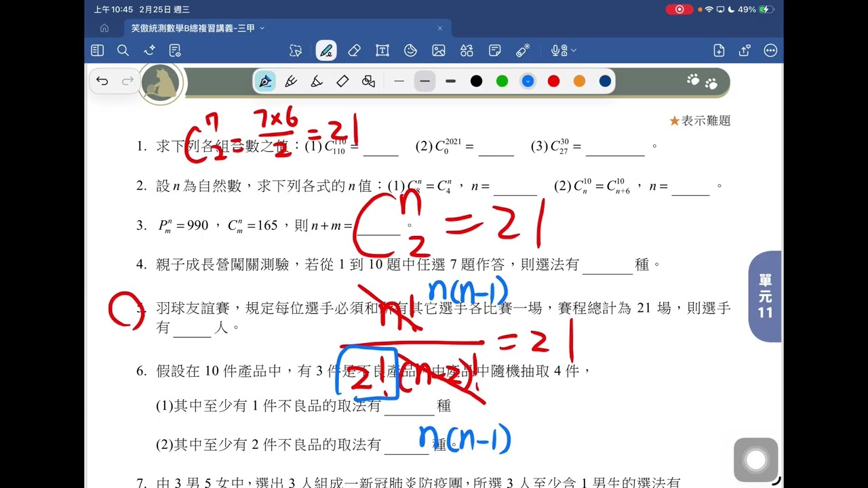Screen dimensions: 868x488
Task: Set the thickest stroke width
Action: (450, 81)
